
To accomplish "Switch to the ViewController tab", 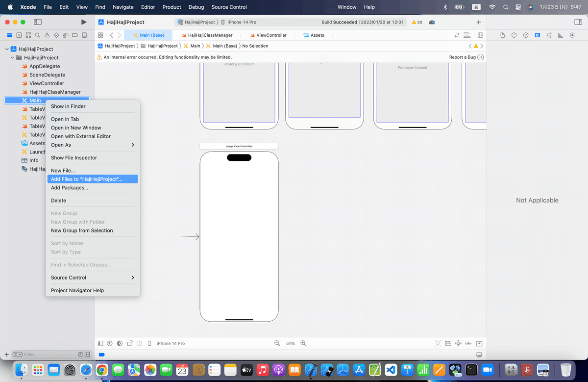I will tap(268, 35).
